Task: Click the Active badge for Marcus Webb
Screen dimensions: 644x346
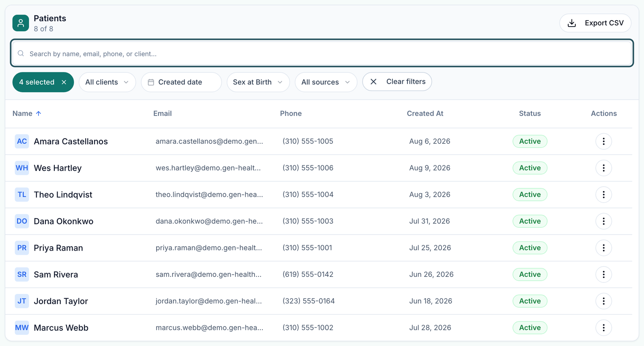Action: tap(530, 327)
